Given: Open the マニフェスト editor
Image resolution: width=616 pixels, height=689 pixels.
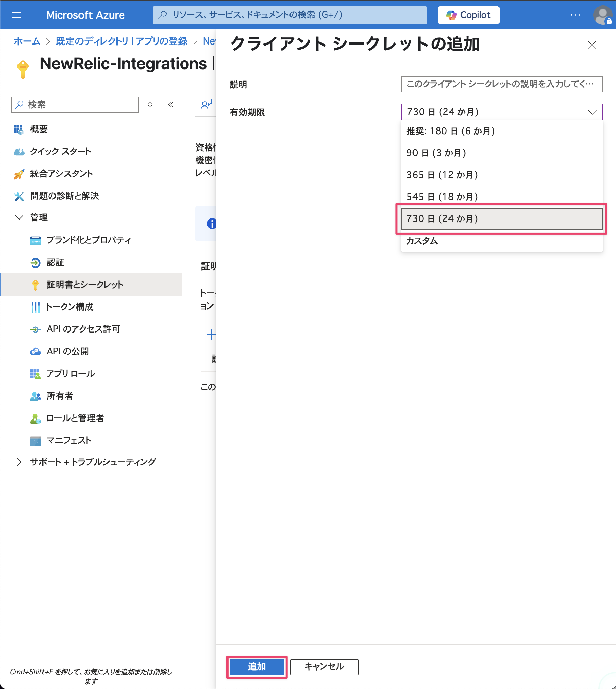Looking at the screenshot, I should tap(69, 441).
